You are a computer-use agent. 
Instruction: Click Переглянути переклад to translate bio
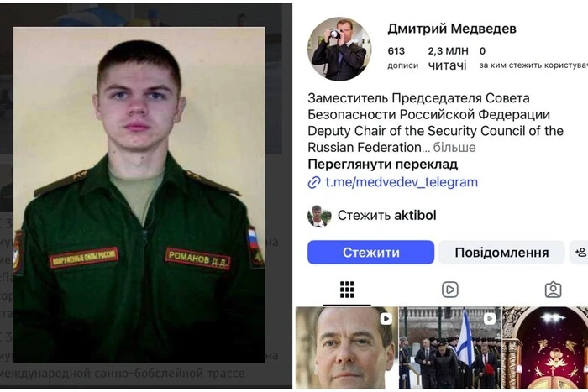tap(382, 165)
